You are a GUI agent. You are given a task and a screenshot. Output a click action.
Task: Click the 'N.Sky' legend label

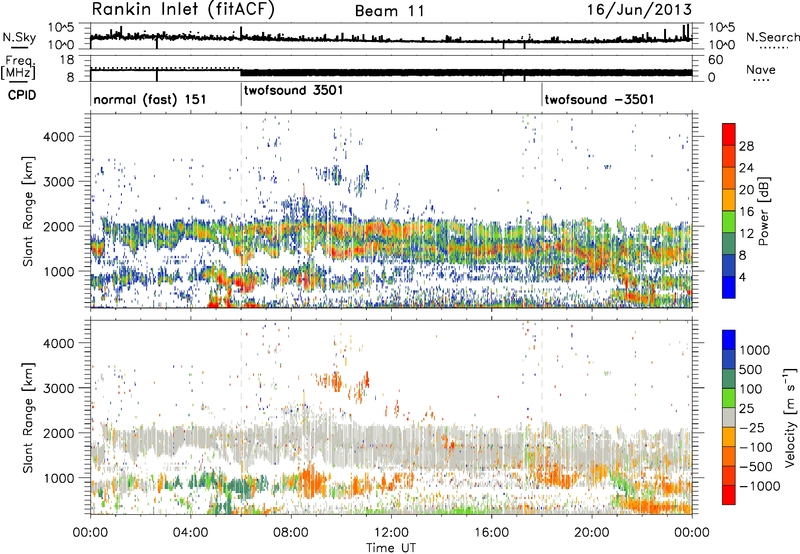click(x=19, y=37)
